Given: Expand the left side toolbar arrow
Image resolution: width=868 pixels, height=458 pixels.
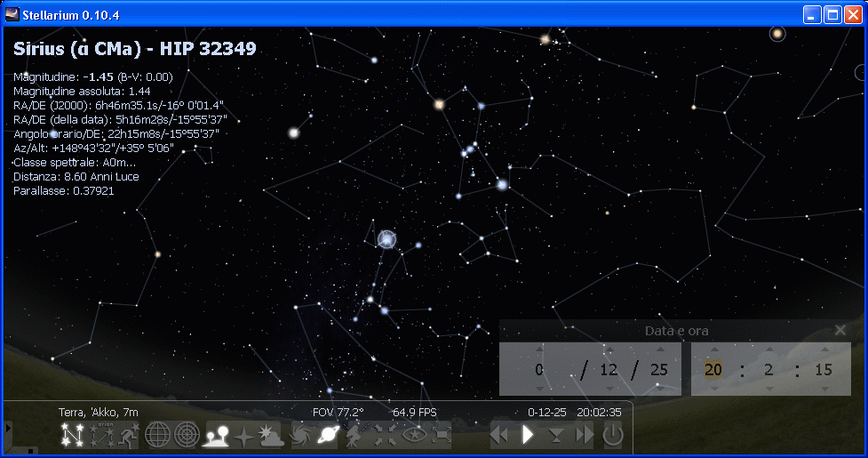Looking at the screenshot, I should coord(8,428).
